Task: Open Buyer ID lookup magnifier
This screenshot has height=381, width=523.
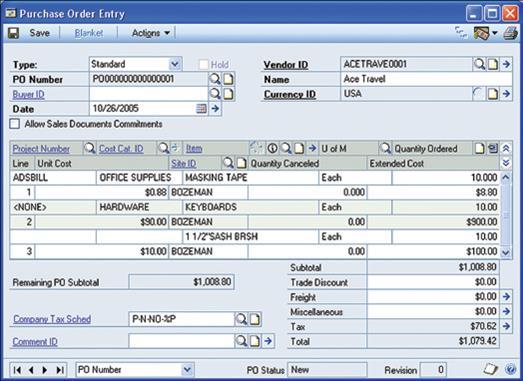Action: [215, 94]
